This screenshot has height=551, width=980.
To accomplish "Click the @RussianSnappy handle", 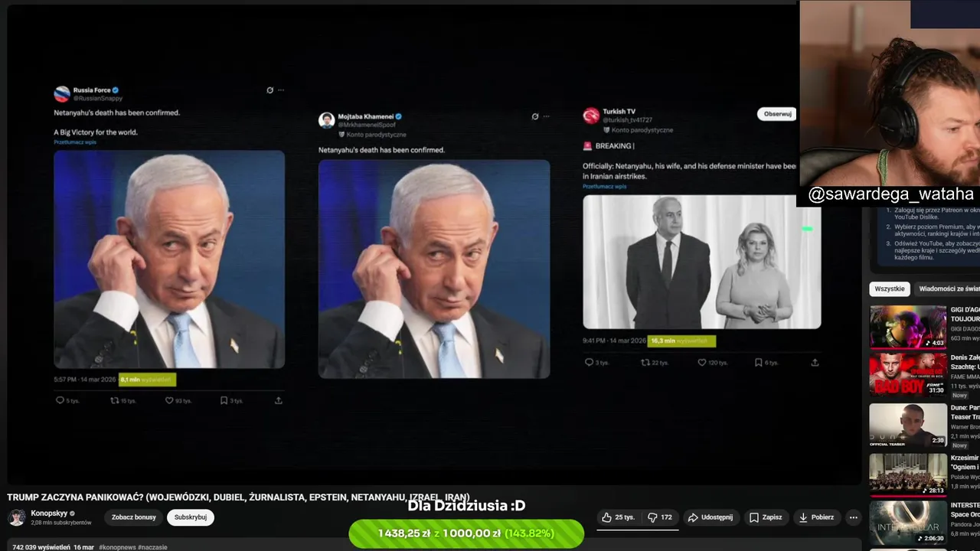I will [x=98, y=99].
